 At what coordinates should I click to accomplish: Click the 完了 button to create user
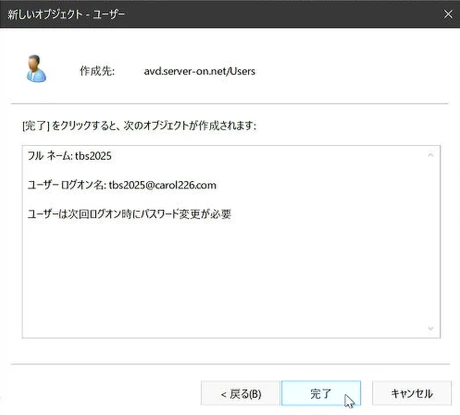tap(321, 393)
